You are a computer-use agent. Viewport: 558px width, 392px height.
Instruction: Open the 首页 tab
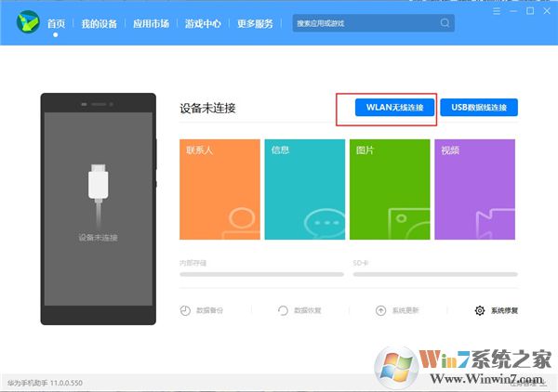pyautogui.click(x=56, y=24)
